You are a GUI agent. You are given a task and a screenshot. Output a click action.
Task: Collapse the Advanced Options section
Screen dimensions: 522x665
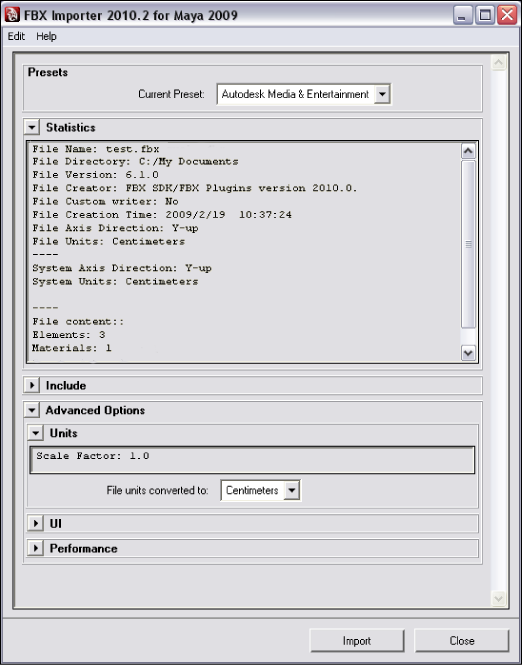click(32, 410)
